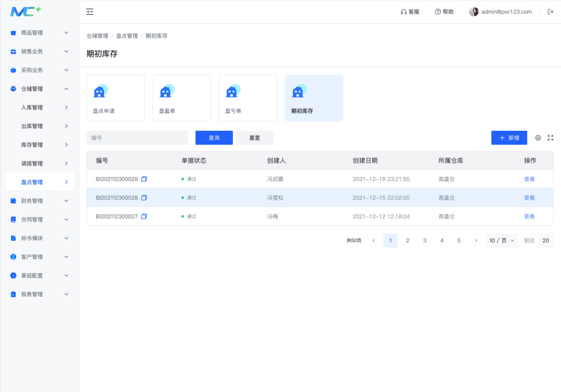Collapse the sidebar with the menu-fold icon

click(x=89, y=12)
